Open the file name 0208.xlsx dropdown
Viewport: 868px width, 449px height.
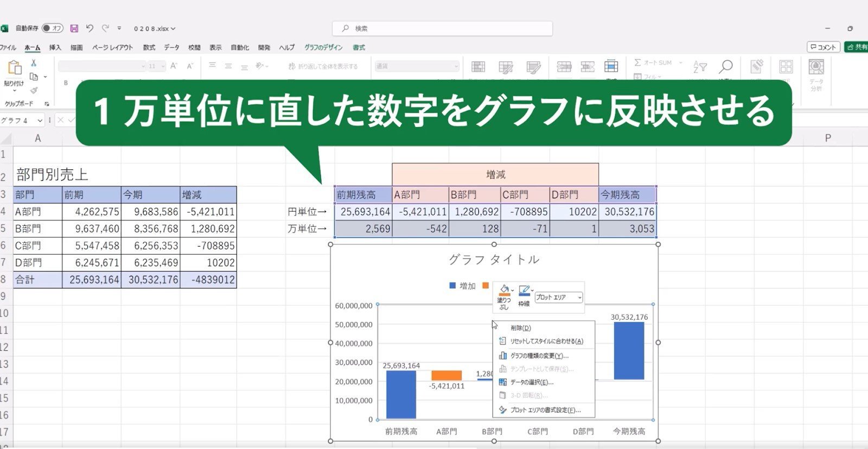click(x=173, y=28)
